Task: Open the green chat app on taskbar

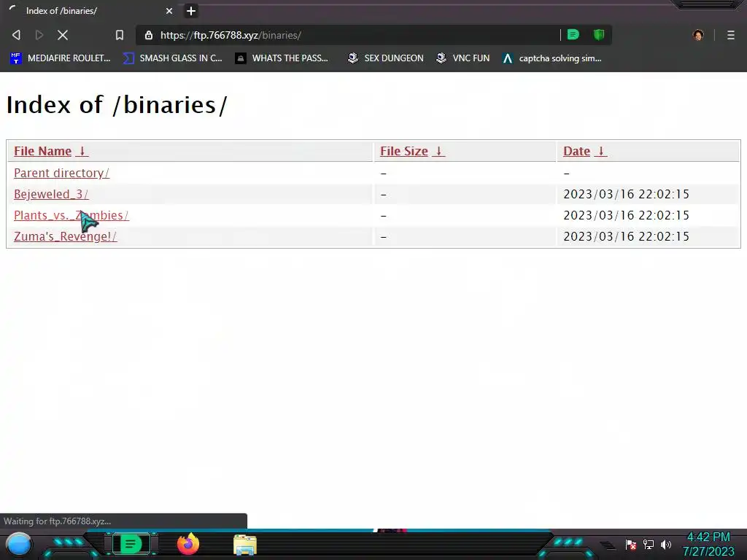Action: click(x=131, y=544)
